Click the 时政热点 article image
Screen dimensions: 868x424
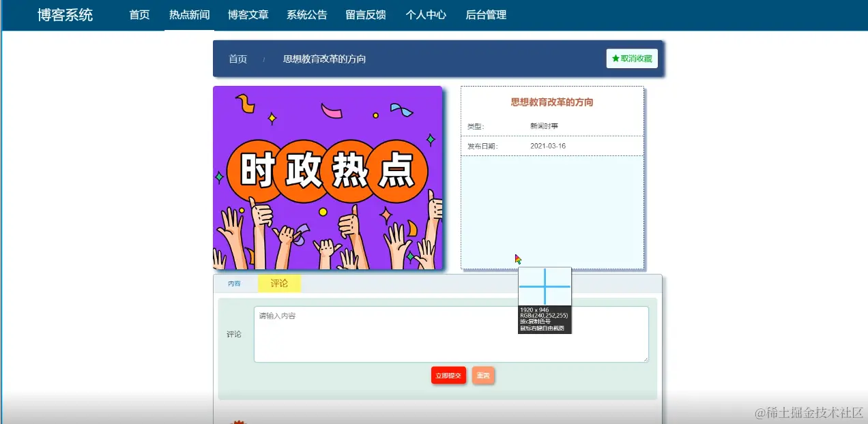(328, 177)
